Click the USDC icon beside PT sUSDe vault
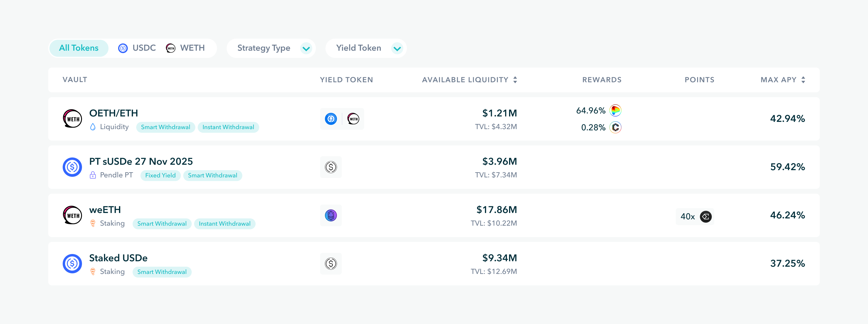 tap(72, 167)
